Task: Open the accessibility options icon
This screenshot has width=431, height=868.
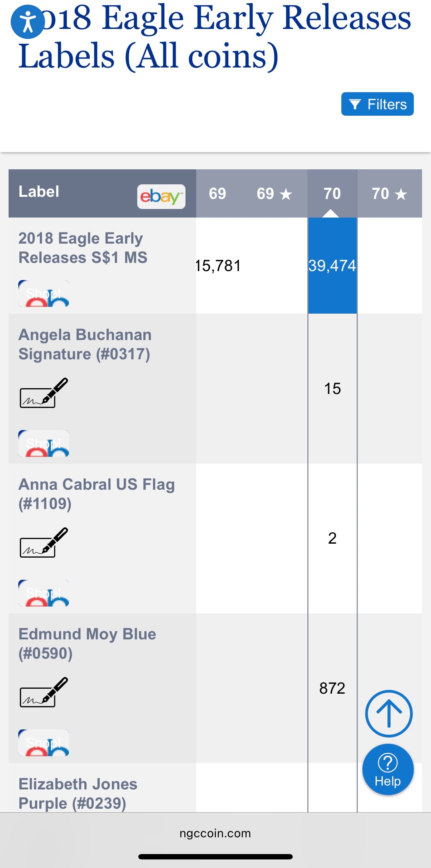Action: click(x=28, y=22)
